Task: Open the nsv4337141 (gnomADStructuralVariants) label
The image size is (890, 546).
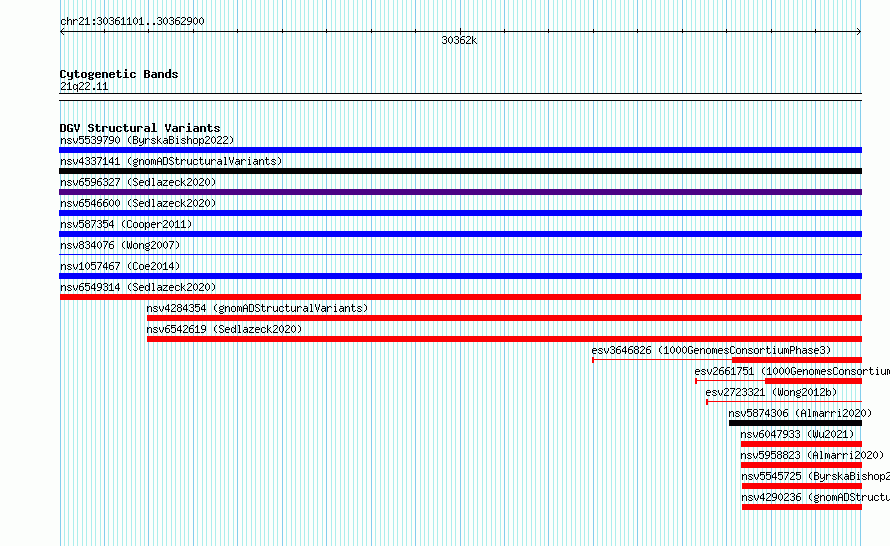Action: click(171, 161)
